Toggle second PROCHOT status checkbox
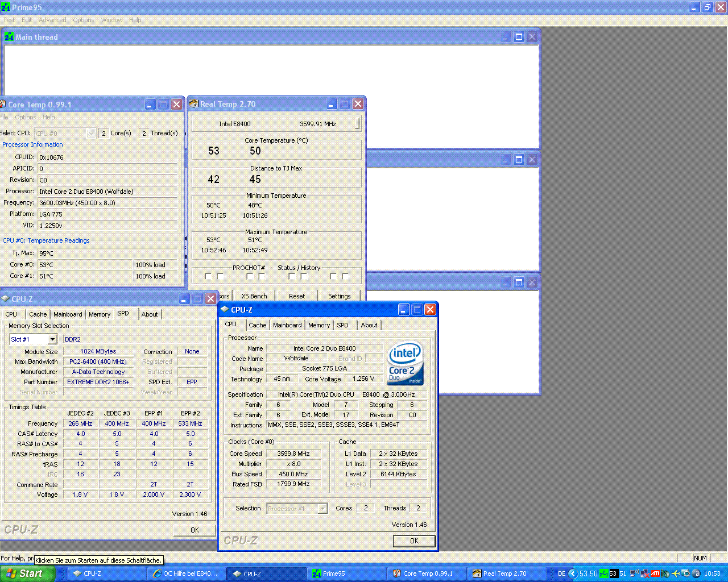Image resolution: width=728 pixels, height=582 pixels. pos(220,276)
